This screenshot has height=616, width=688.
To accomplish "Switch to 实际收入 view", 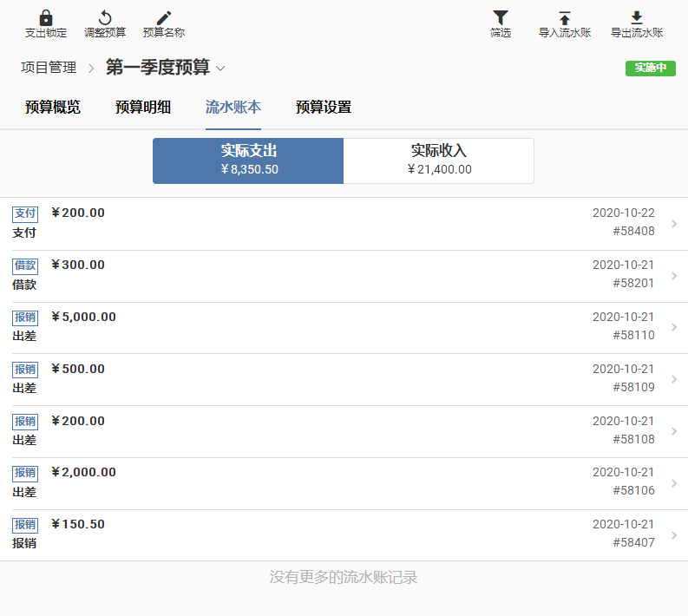I will click(439, 161).
